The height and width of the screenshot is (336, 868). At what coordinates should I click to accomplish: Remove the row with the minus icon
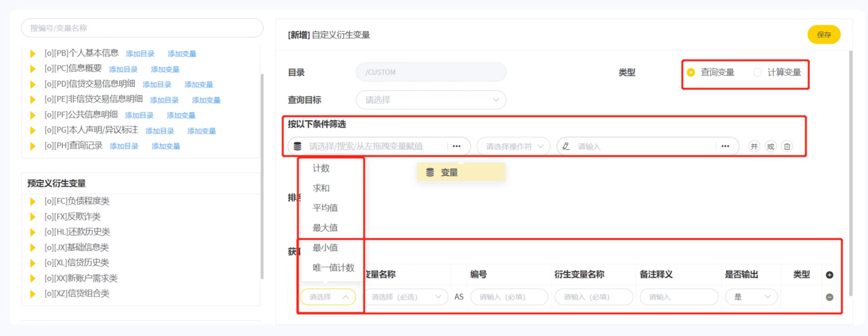pyautogui.click(x=829, y=297)
